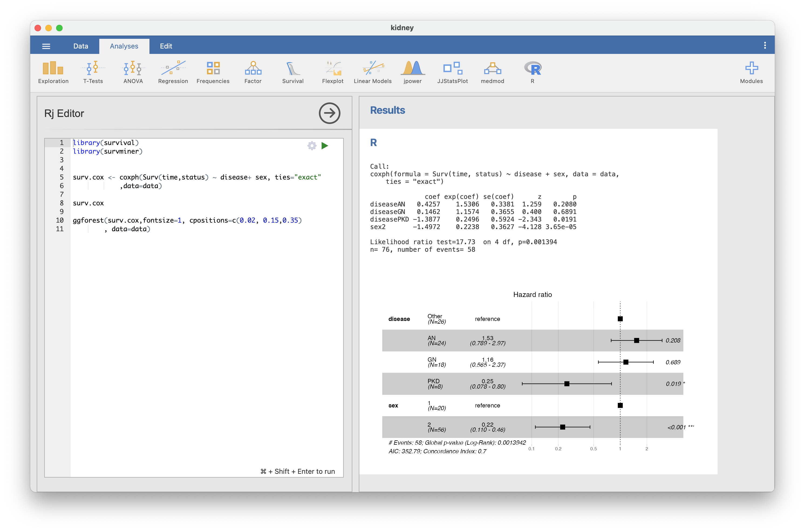Open the jpower module menu
This screenshot has width=805, height=532.
[412, 72]
